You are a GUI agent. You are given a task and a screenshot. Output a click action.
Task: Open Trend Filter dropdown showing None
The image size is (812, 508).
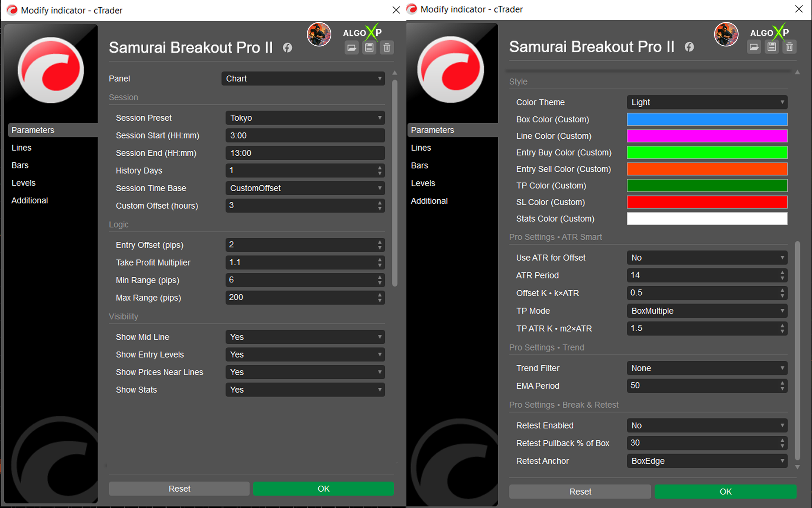click(707, 368)
